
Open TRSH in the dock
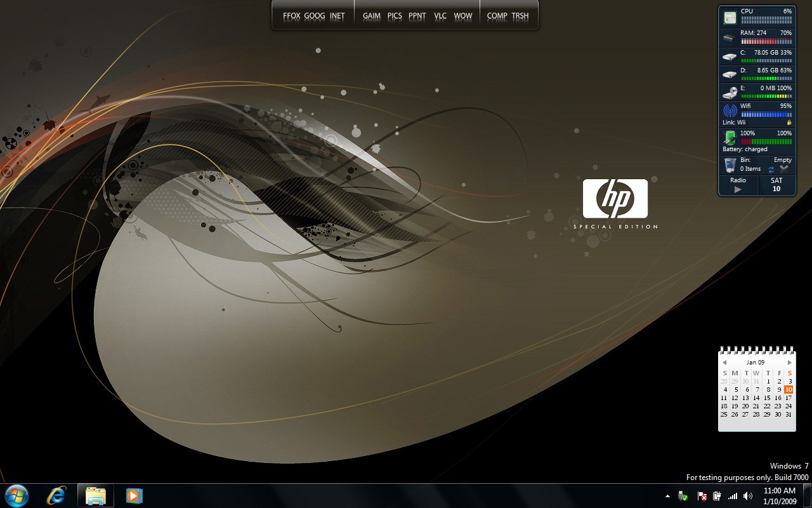(520, 17)
